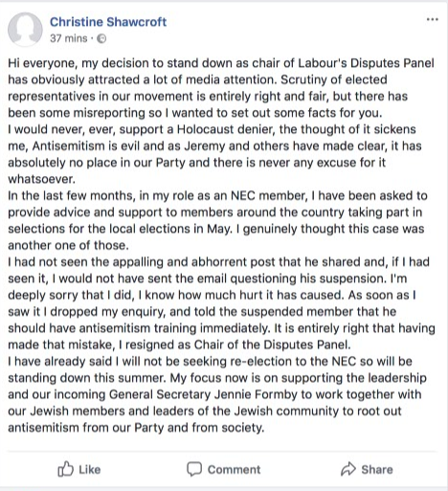Image resolution: width=448 pixels, height=491 pixels.
Task: Click the 'In the last few months' line
Action: (x=217, y=195)
